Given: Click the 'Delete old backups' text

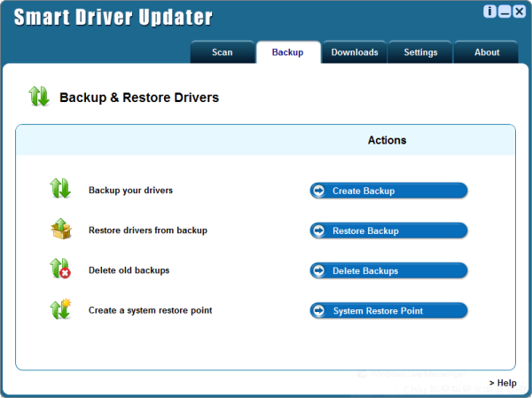Looking at the screenshot, I should pyautogui.click(x=129, y=270).
